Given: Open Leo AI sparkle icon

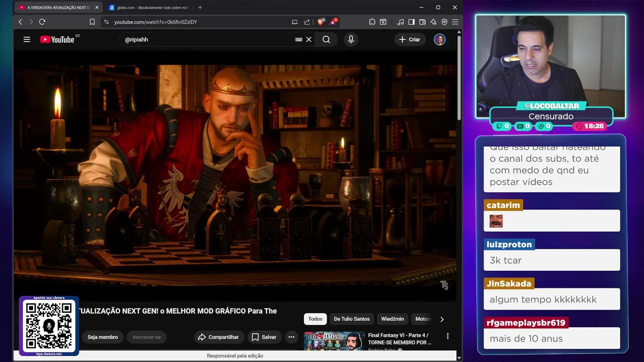Looking at the screenshot, I should coord(433,22).
